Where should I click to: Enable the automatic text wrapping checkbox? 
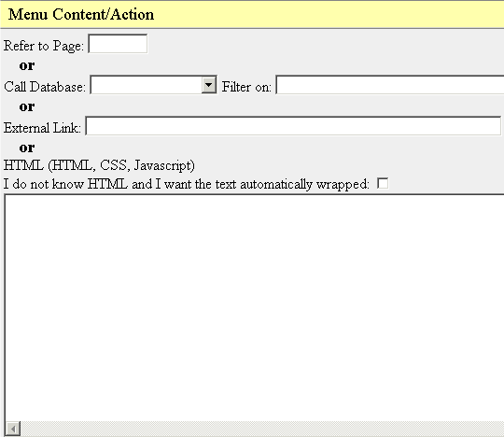click(383, 184)
